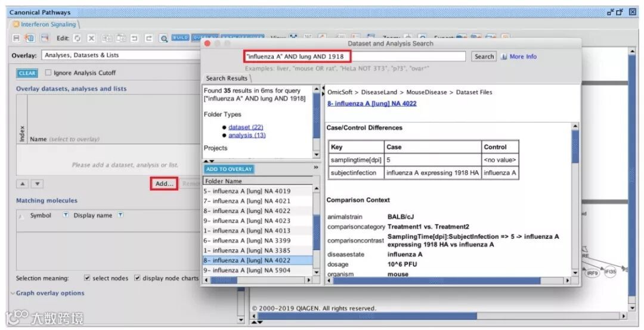The width and height of the screenshot is (644, 330).
Task: Click the refresh icon next to Edit label
Action: point(77,38)
